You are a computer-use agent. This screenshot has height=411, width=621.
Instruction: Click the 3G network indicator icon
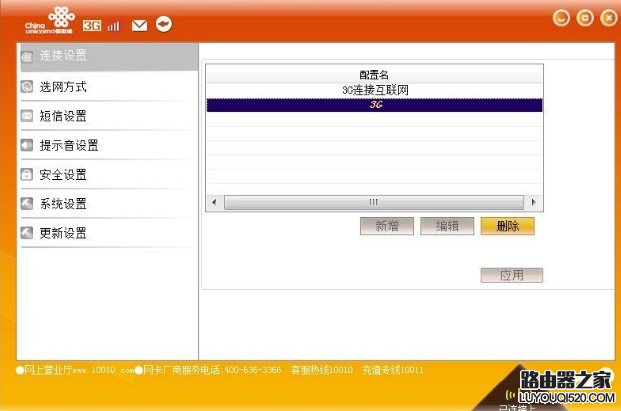click(92, 26)
